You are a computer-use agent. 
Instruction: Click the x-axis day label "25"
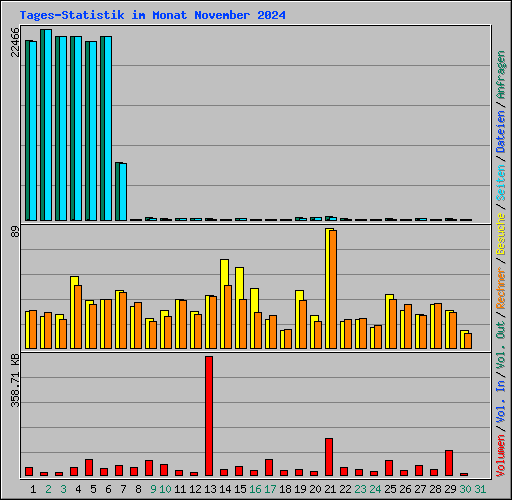pos(390,489)
